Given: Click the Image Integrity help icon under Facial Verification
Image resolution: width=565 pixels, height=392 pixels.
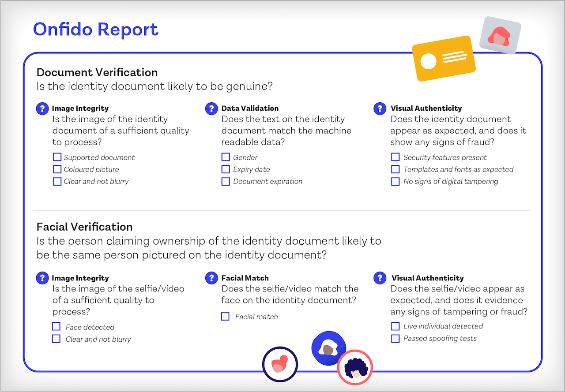Looking at the screenshot, I should (x=42, y=278).
